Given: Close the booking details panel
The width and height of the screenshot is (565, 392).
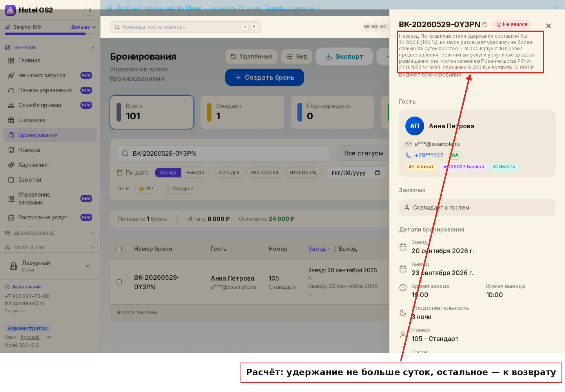Looking at the screenshot, I should click(x=549, y=26).
